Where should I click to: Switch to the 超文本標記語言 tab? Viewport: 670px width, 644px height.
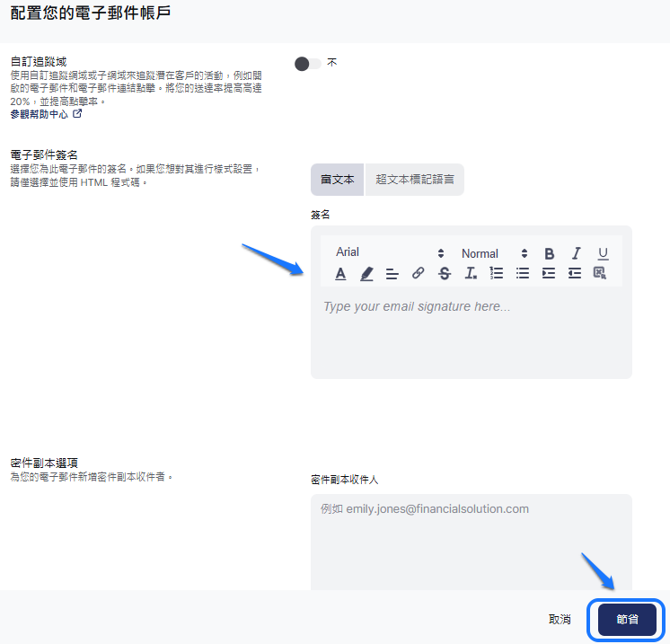point(415,180)
